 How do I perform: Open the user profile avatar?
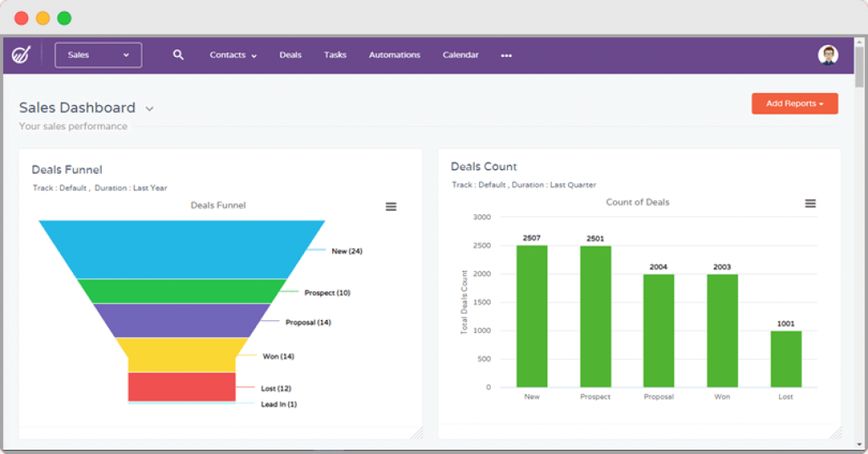pos(827,55)
